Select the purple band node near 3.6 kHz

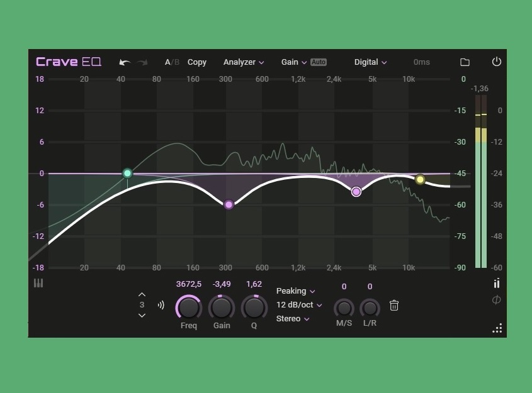click(x=356, y=192)
